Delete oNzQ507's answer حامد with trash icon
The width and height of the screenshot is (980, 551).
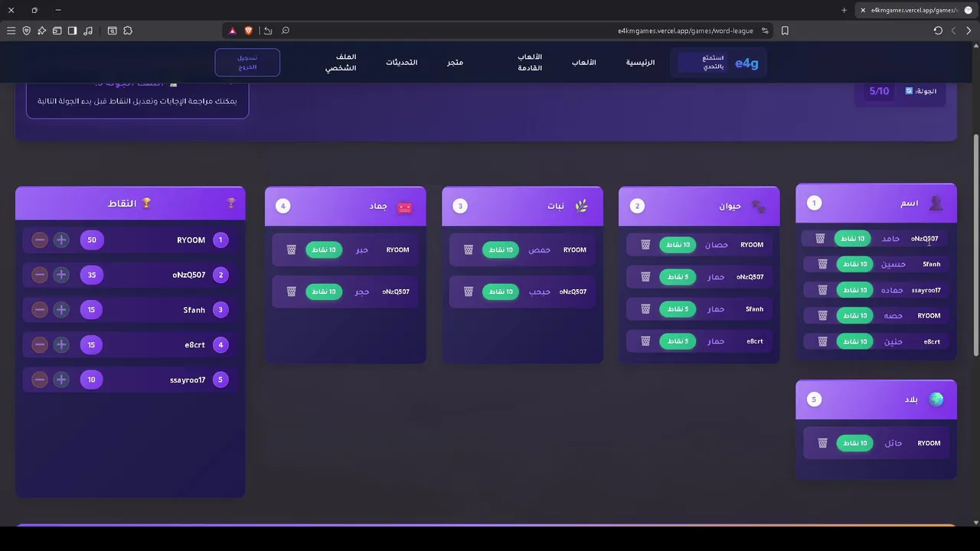coord(820,239)
